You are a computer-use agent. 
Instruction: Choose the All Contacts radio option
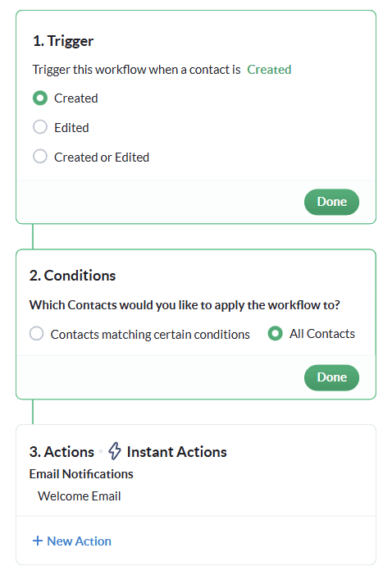pos(276,333)
